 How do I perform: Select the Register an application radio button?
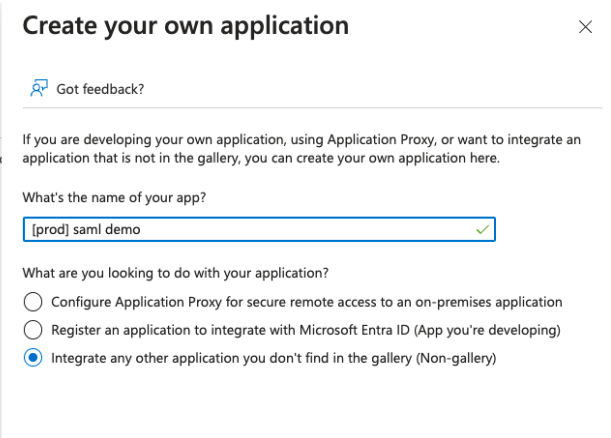coord(33,330)
